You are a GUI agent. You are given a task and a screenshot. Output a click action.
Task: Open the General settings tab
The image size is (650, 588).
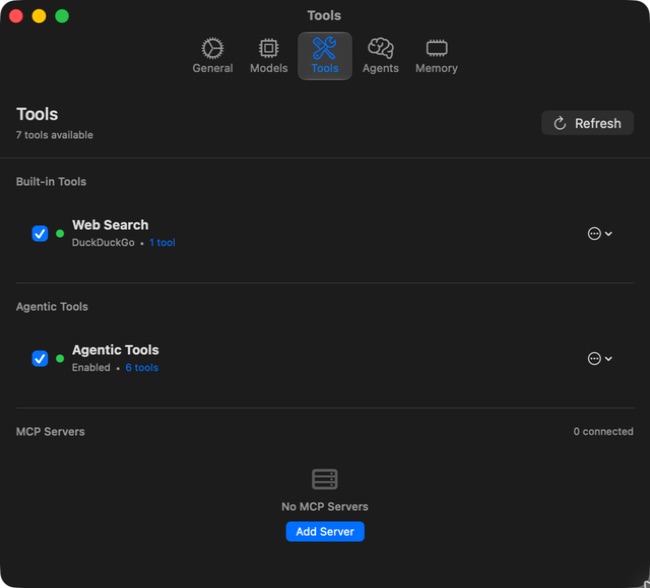click(x=213, y=56)
